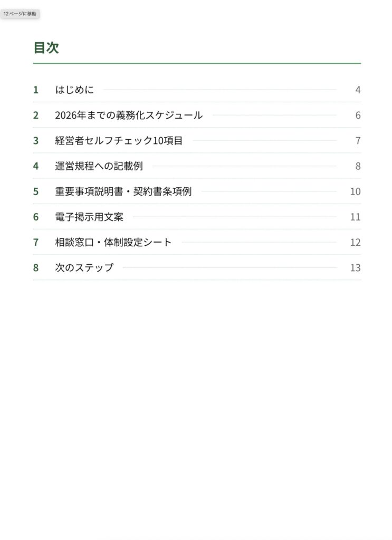Click page number 6 for schedule section
The height and width of the screenshot is (540, 392).
click(x=358, y=115)
